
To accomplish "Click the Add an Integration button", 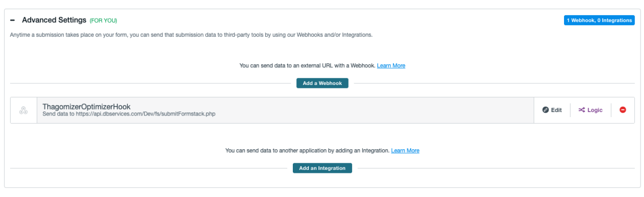I will (322, 168).
